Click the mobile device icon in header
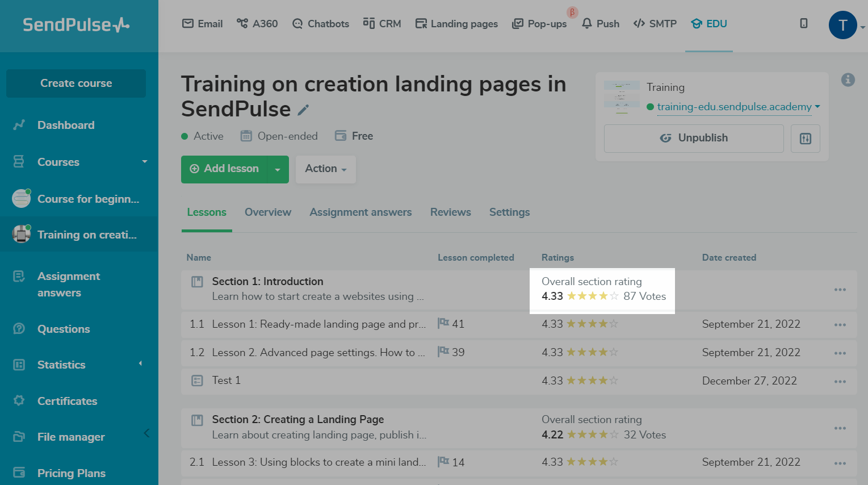This screenshot has height=485, width=868. click(803, 23)
